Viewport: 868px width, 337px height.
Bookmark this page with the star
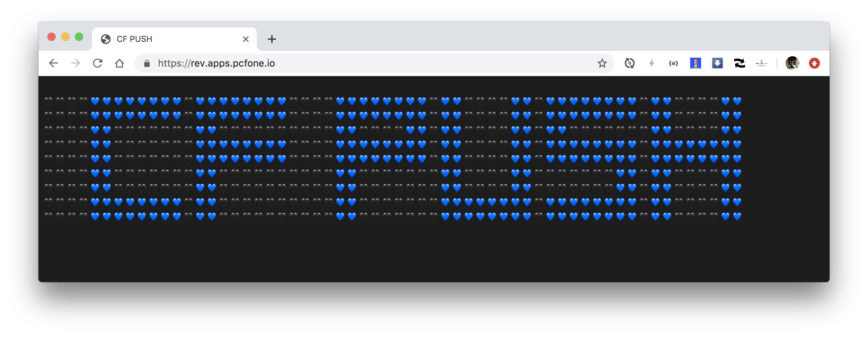[602, 63]
